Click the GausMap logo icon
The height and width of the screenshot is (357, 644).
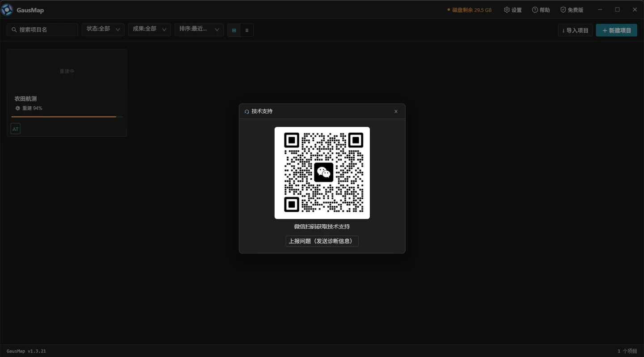point(7,10)
